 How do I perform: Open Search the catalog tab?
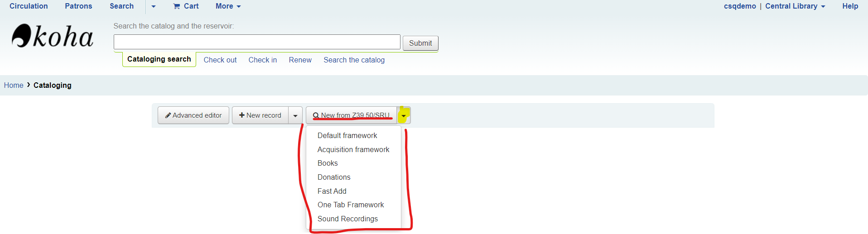pos(354,60)
